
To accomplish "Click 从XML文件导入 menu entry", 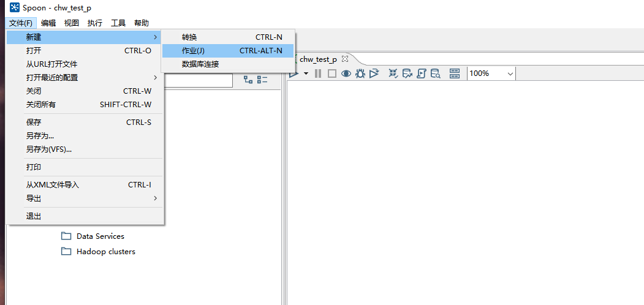I will [85, 185].
